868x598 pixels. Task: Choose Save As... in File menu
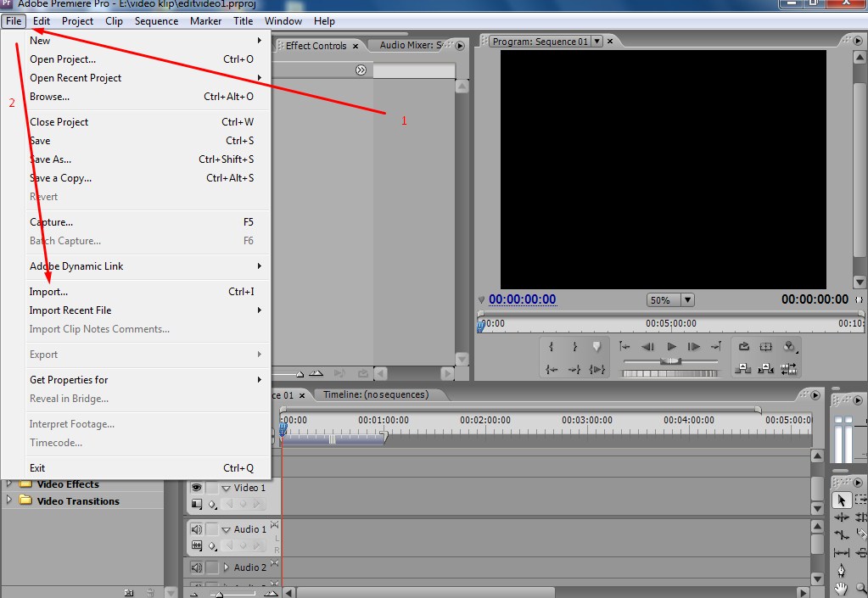point(146,159)
